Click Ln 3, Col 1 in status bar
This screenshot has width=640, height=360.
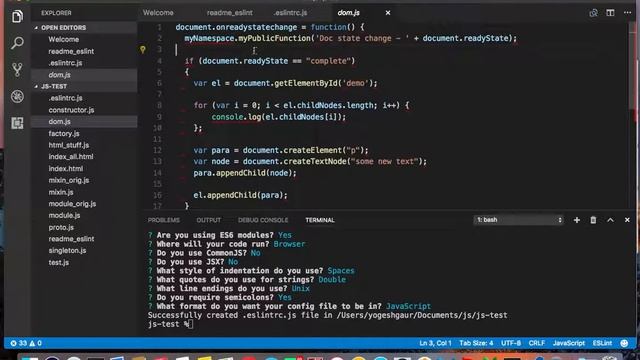tap(435, 343)
